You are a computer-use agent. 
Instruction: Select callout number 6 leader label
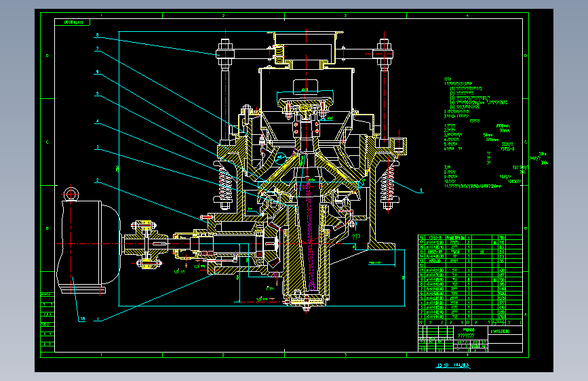coord(97,72)
